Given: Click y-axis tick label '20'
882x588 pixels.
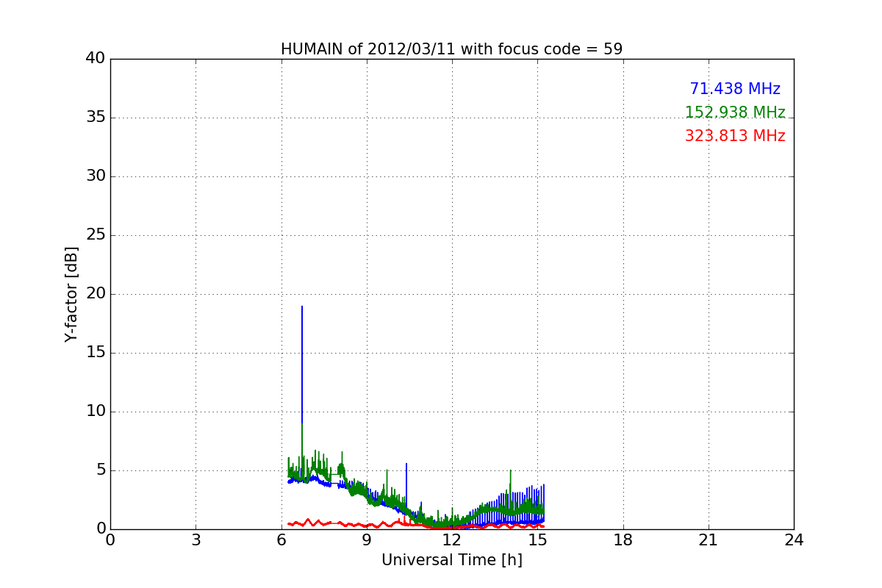Looking at the screenshot, I should click(96, 294).
